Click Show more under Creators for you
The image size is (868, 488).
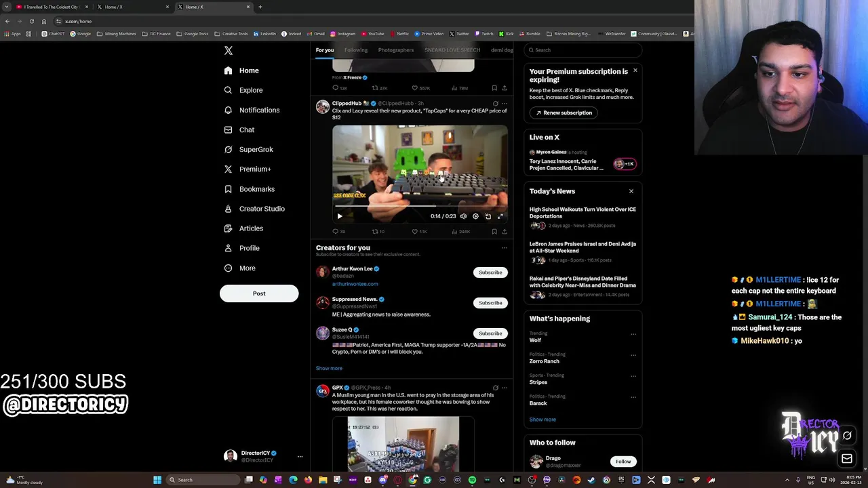click(329, 368)
